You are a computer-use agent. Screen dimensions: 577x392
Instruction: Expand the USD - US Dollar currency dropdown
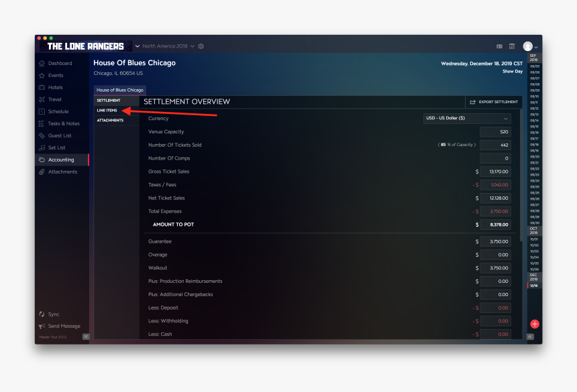pyautogui.click(x=467, y=119)
